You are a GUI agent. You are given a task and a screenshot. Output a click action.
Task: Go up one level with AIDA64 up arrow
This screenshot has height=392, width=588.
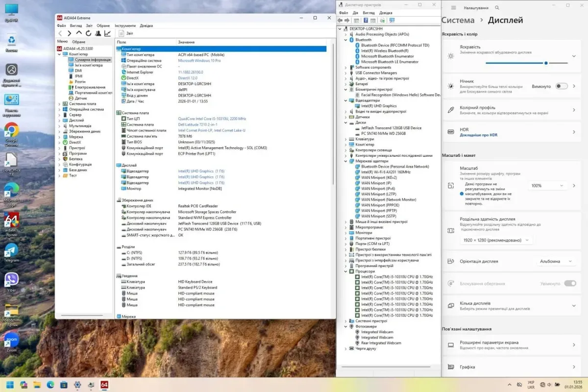(x=79, y=33)
